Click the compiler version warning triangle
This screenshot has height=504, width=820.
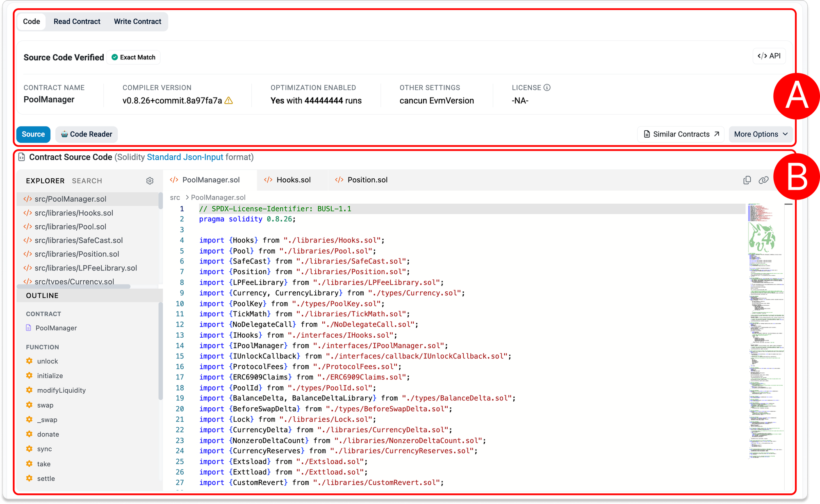point(229,101)
